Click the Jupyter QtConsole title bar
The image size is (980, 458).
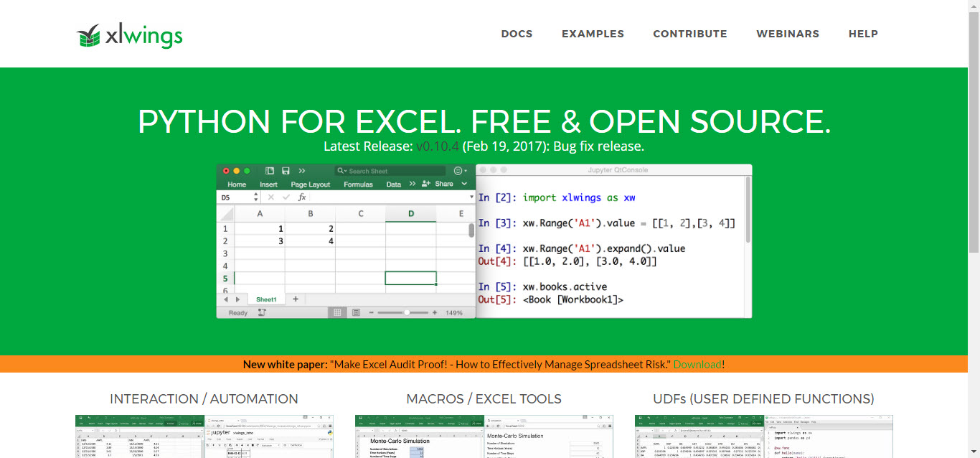coord(613,170)
